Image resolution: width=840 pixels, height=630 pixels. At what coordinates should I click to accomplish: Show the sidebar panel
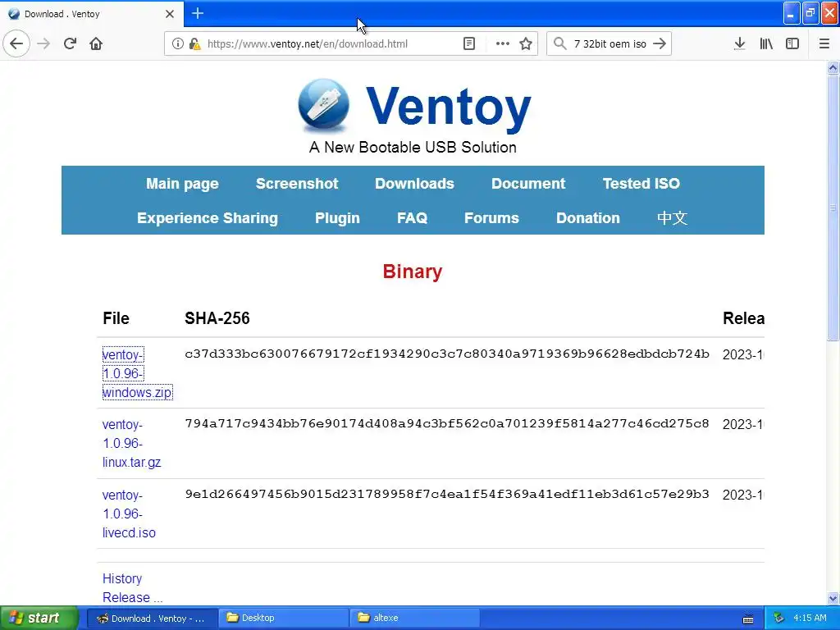click(x=792, y=43)
